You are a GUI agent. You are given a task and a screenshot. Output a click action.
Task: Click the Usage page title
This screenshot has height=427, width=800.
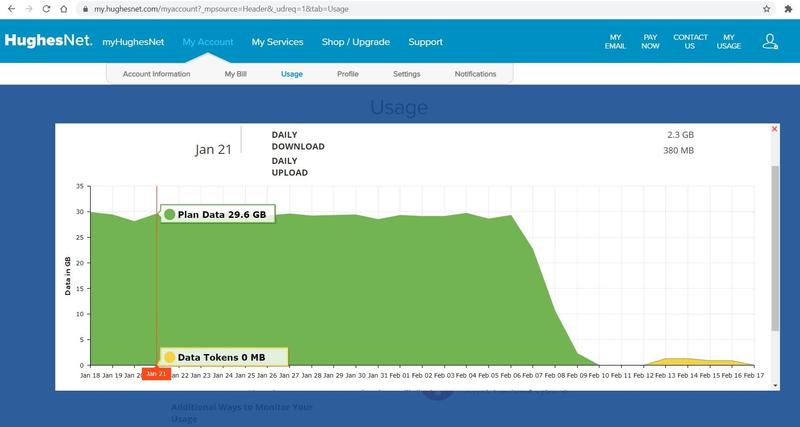399,107
